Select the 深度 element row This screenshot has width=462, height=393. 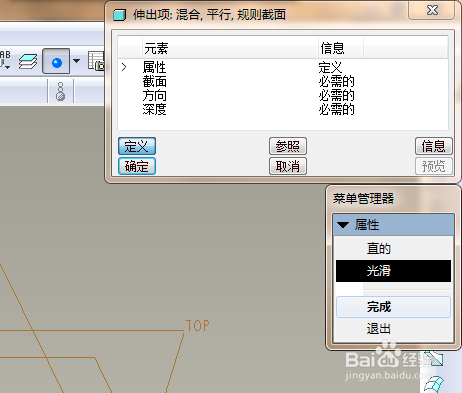[283, 109]
